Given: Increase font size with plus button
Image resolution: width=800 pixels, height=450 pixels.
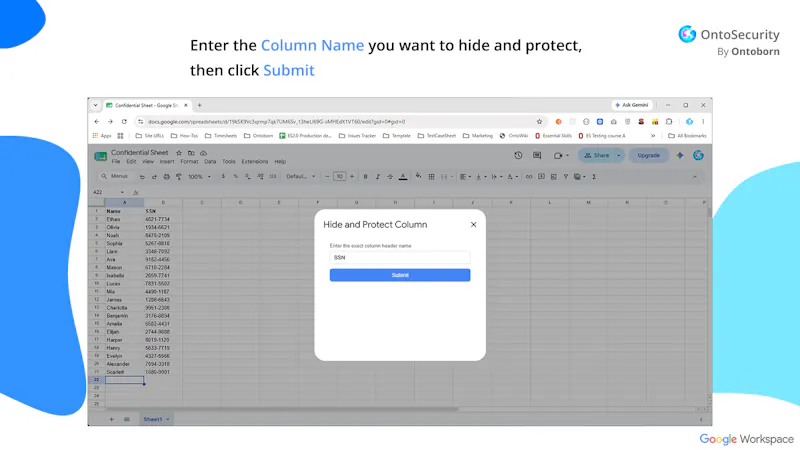Looking at the screenshot, I should click(352, 177).
